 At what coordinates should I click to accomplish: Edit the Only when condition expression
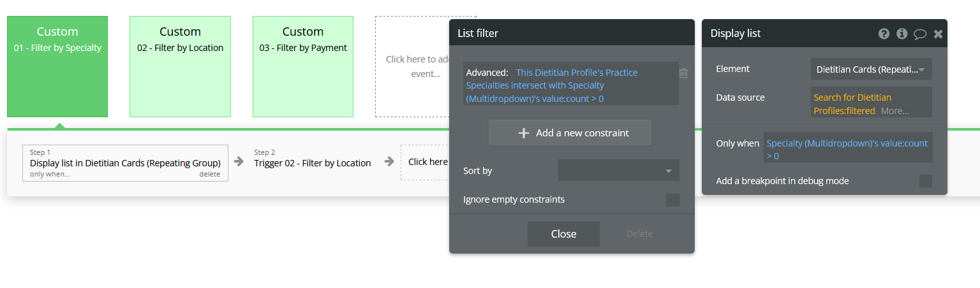pyautogui.click(x=849, y=150)
